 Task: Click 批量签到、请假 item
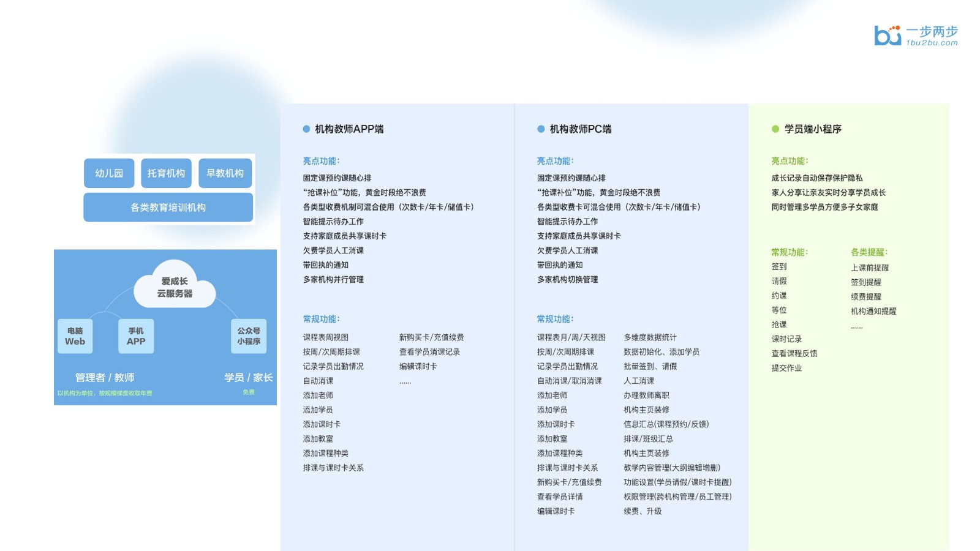[x=650, y=367]
